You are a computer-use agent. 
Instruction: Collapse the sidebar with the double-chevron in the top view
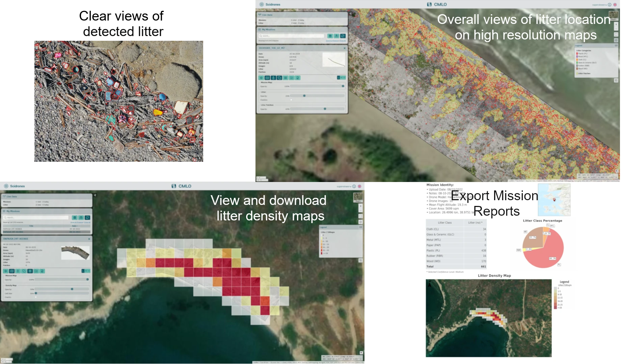(x=351, y=14)
